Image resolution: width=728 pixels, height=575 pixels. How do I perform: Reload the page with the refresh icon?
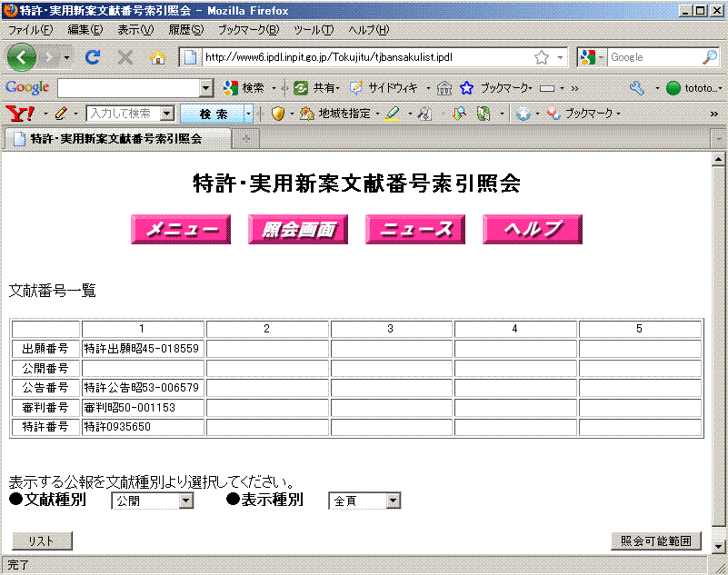click(92, 57)
